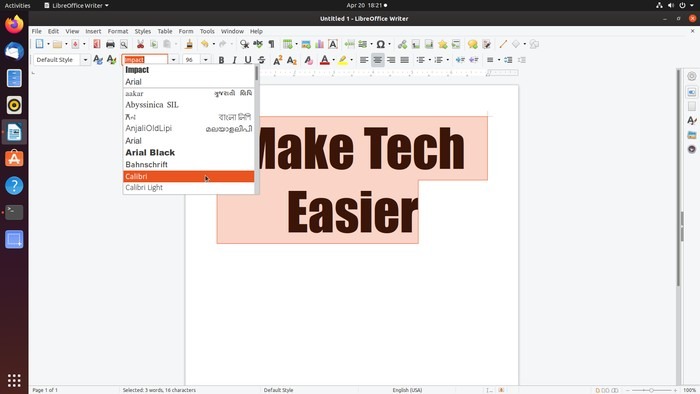Toggle Align Left paragraph alignment
700x394 pixels.
tap(364, 60)
